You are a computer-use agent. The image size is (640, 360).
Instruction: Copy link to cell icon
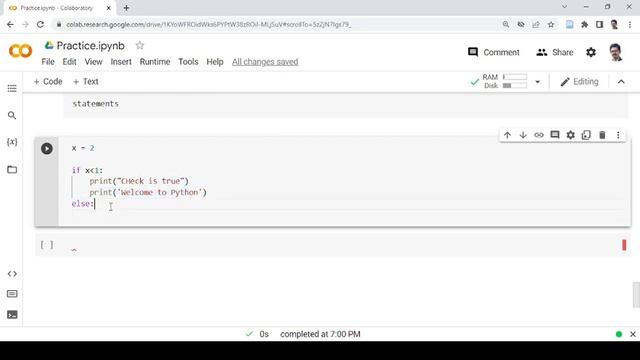(x=539, y=135)
